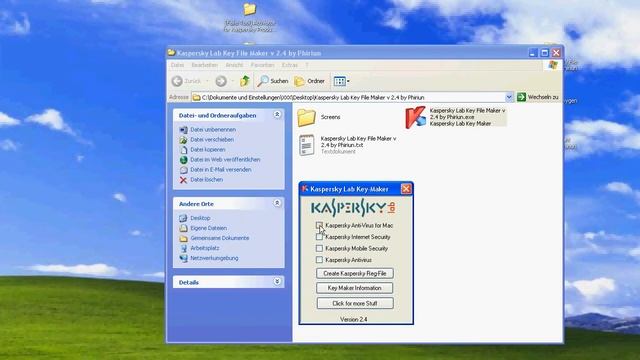Click the rename file icon
Screen dimensions: 640x360
pos(184,130)
